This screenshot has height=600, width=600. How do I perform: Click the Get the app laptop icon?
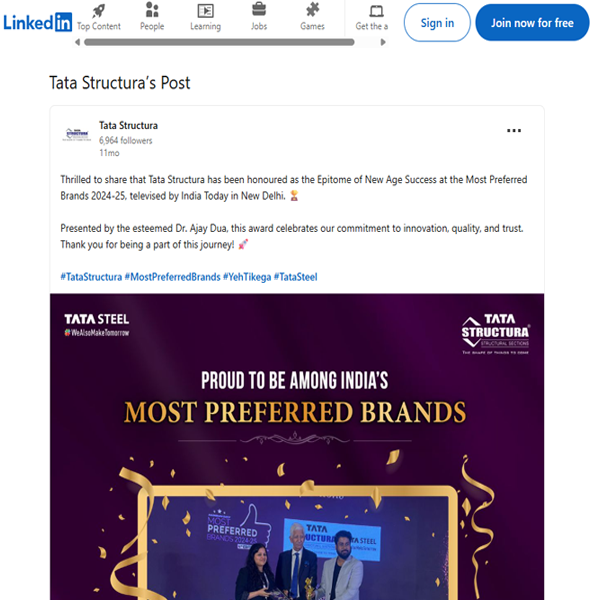coord(376,11)
